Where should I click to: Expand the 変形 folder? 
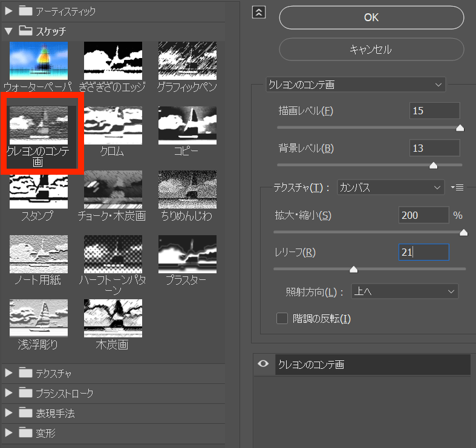click(9, 432)
